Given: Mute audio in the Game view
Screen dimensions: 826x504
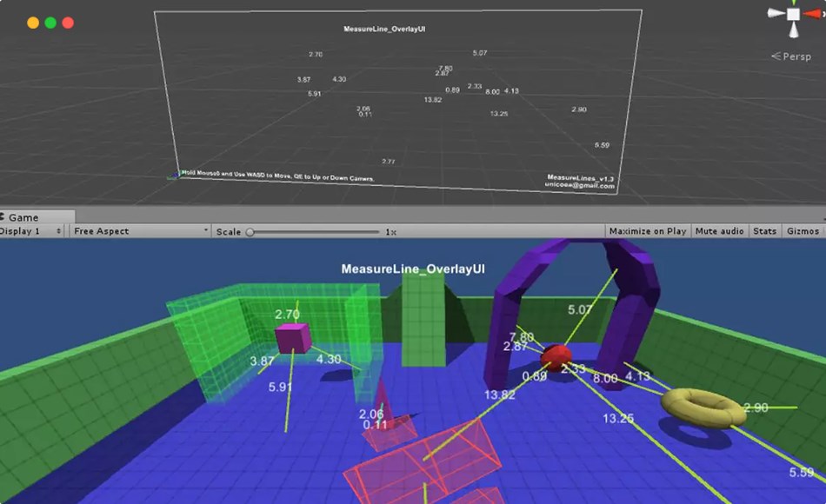Looking at the screenshot, I should (719, 231).
